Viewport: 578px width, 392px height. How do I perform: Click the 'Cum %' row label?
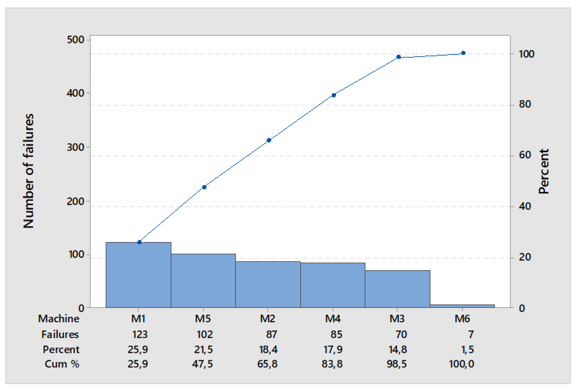click(62, 364)
